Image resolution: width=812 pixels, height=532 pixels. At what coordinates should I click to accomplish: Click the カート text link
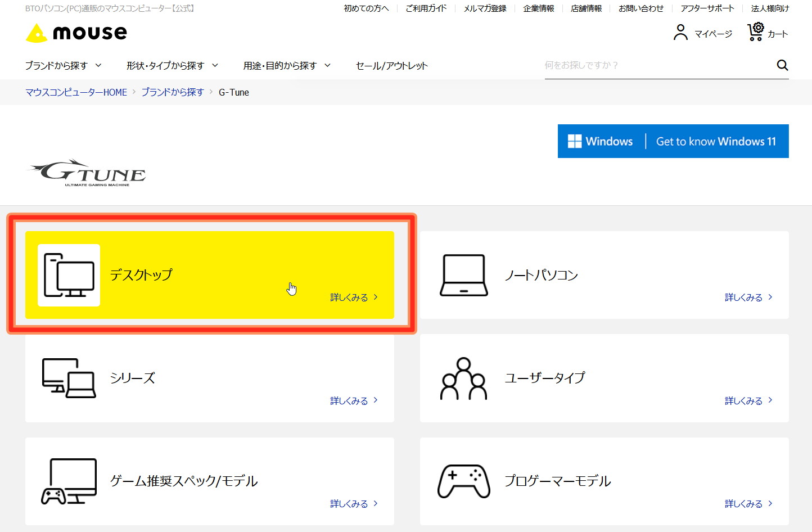(778, 34)
